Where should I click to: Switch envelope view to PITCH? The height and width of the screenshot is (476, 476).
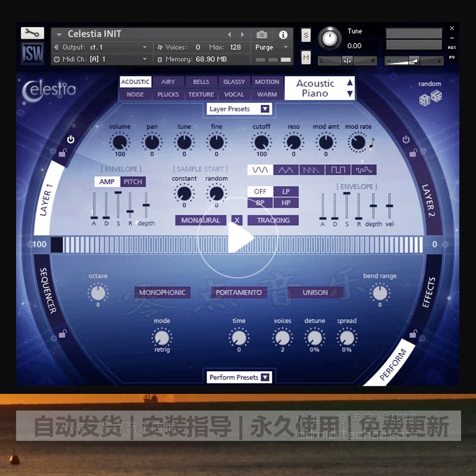tap(133, 181)
